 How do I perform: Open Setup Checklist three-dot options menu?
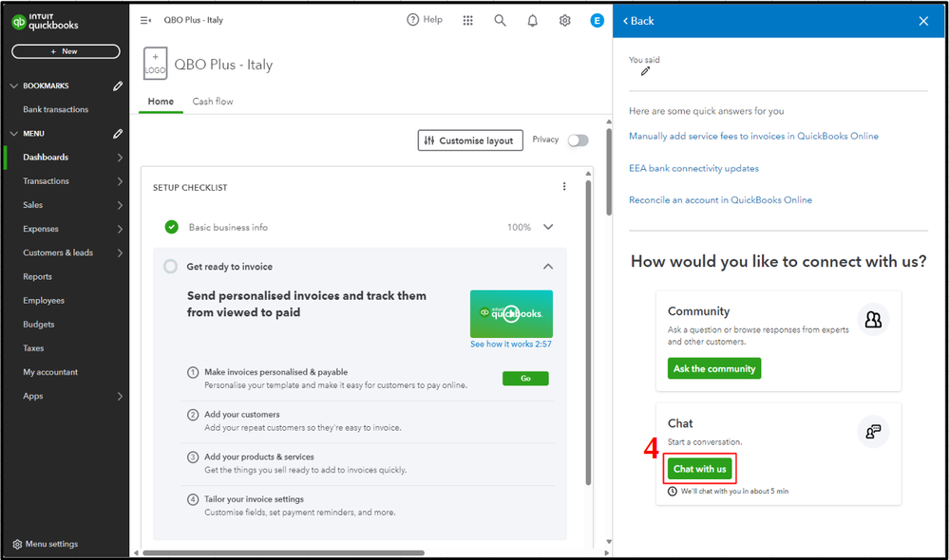564,187
